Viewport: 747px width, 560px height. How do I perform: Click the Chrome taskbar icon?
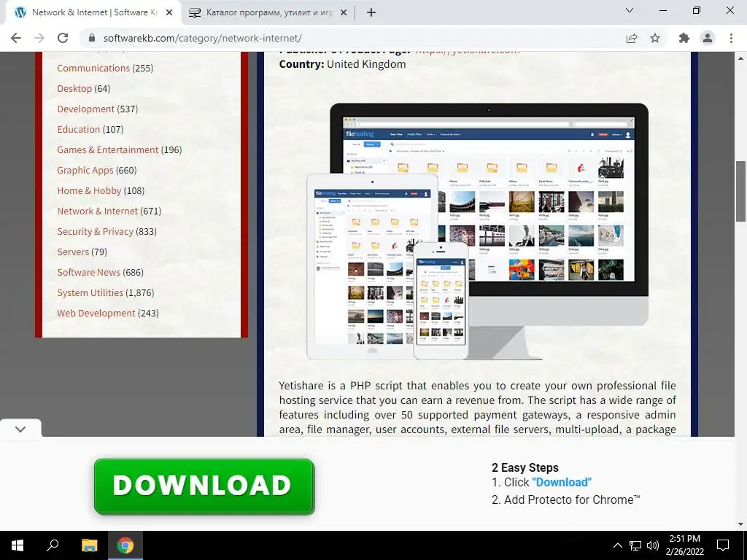point(125,545)
